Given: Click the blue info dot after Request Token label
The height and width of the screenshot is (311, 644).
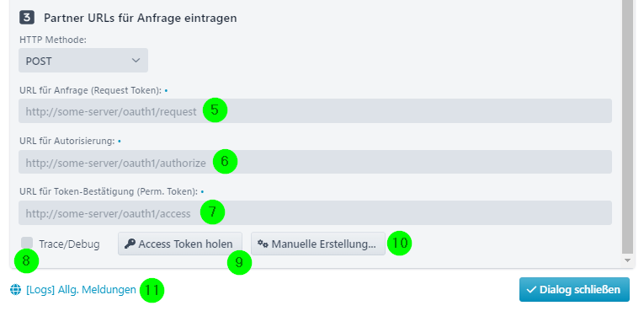Looking at the screenshot, I should coord(166,90).
